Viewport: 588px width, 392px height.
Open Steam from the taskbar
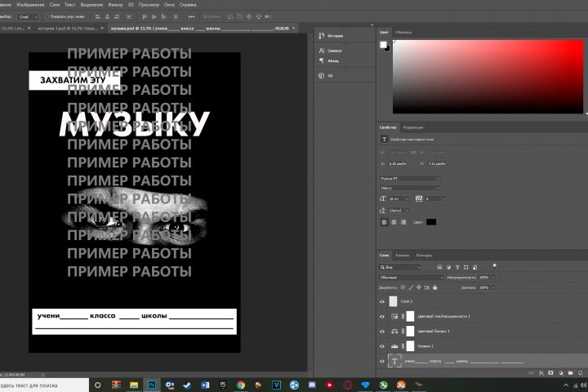pos(187,385)
